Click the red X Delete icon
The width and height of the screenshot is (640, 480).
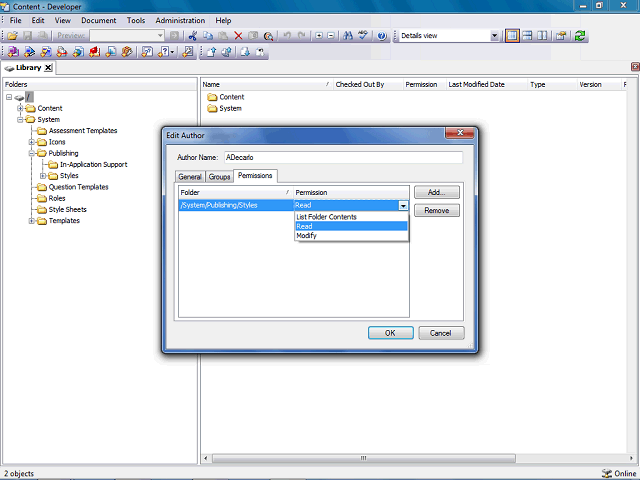pos(238,36)
